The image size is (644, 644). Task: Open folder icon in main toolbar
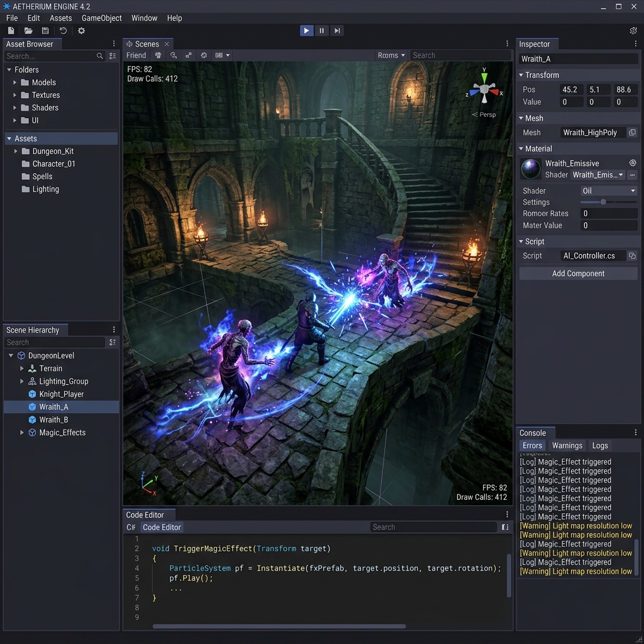[28, 30]
